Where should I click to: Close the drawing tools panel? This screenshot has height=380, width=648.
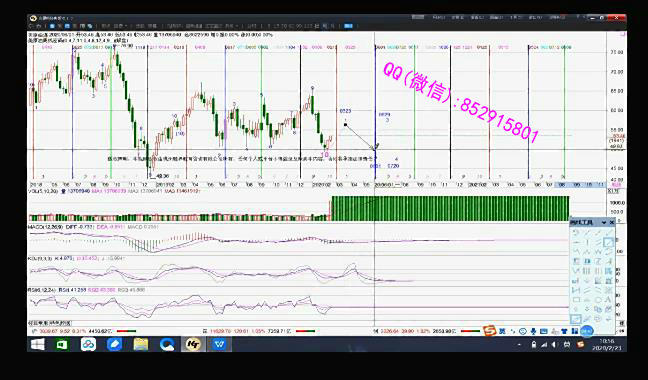612,223
